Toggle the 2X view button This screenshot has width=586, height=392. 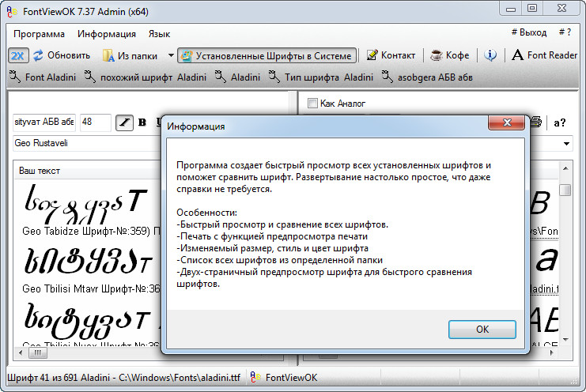(x=18, y=55)
